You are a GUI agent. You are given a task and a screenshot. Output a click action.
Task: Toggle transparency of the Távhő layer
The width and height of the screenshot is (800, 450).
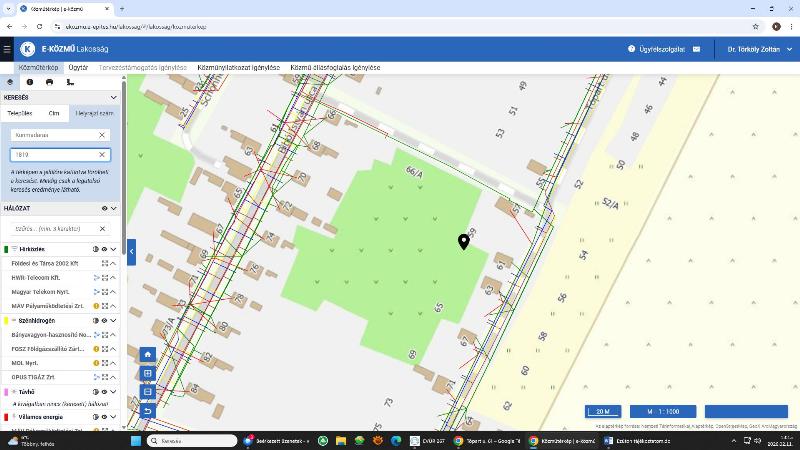pos(95,392)
